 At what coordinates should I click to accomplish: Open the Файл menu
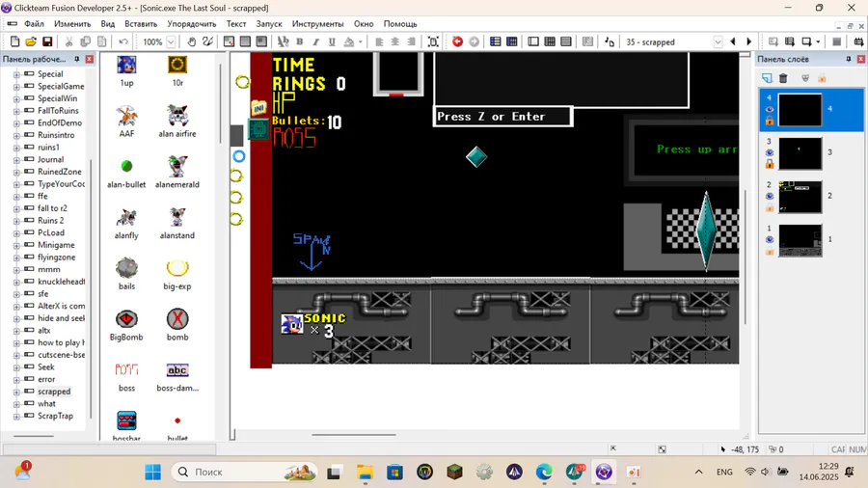point(34,24)
